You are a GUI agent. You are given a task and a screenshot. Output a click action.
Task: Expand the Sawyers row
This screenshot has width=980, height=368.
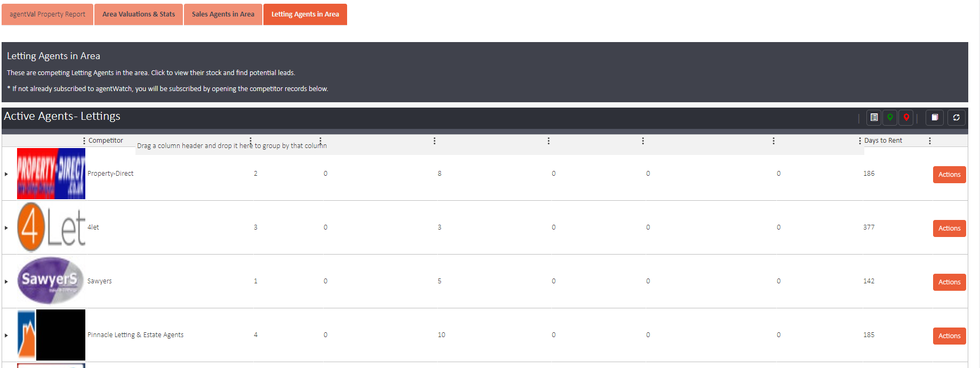[6, 282]
